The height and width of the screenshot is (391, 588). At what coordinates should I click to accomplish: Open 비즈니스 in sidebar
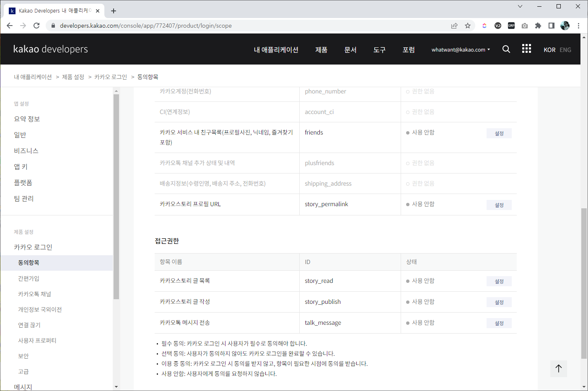[26, 150]
